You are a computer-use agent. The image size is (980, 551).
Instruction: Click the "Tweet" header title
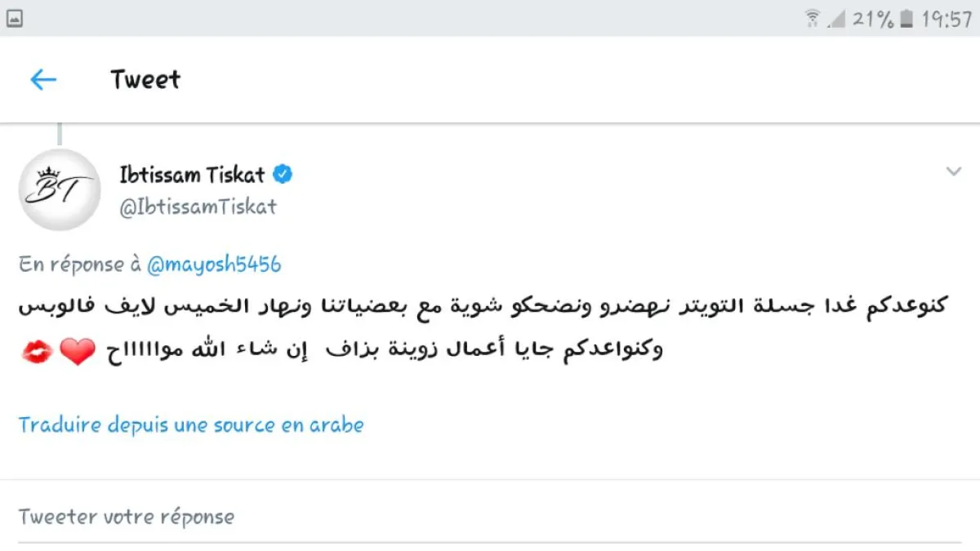tap(145, 80)
